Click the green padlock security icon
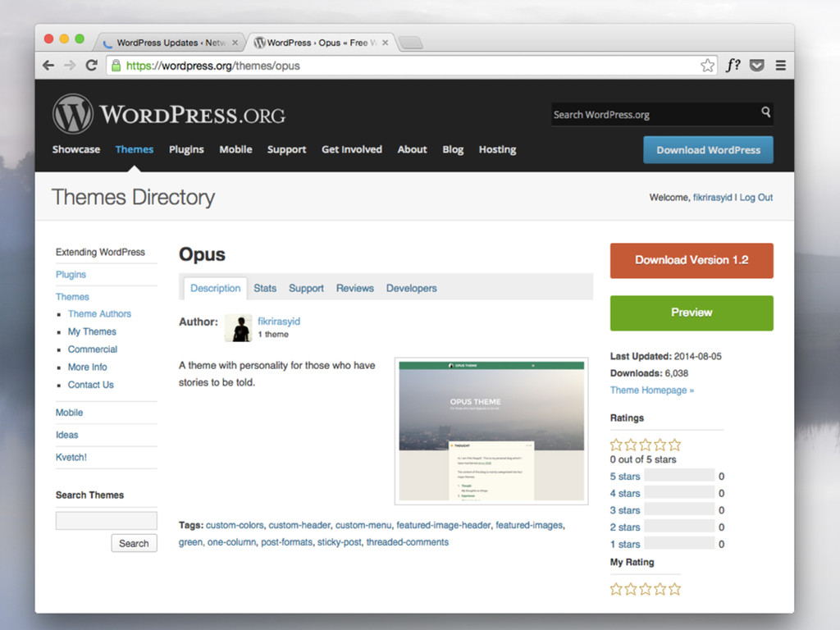 [x=116, y=66]
